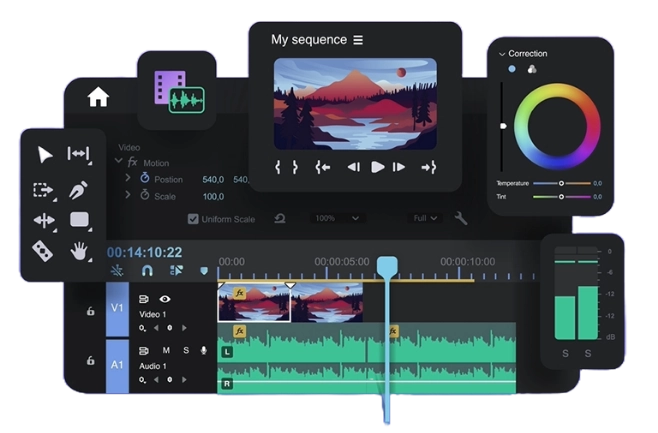Click the Go to In point button
The image size is (658, 433).
pos(323,167)
